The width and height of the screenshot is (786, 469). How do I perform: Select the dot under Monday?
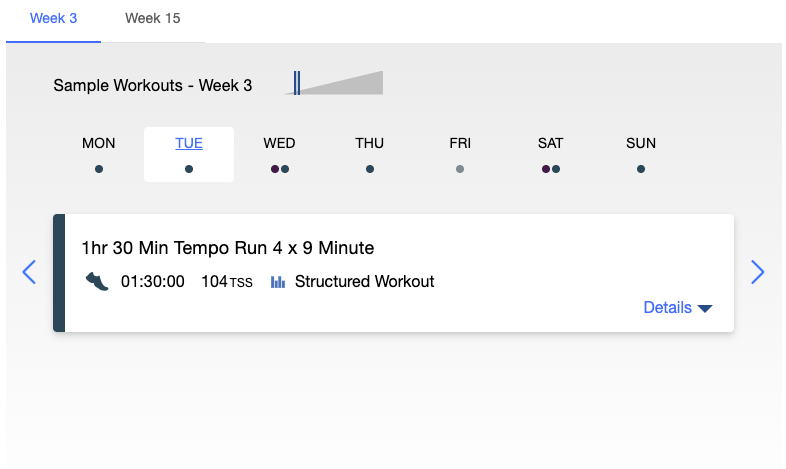99,169
